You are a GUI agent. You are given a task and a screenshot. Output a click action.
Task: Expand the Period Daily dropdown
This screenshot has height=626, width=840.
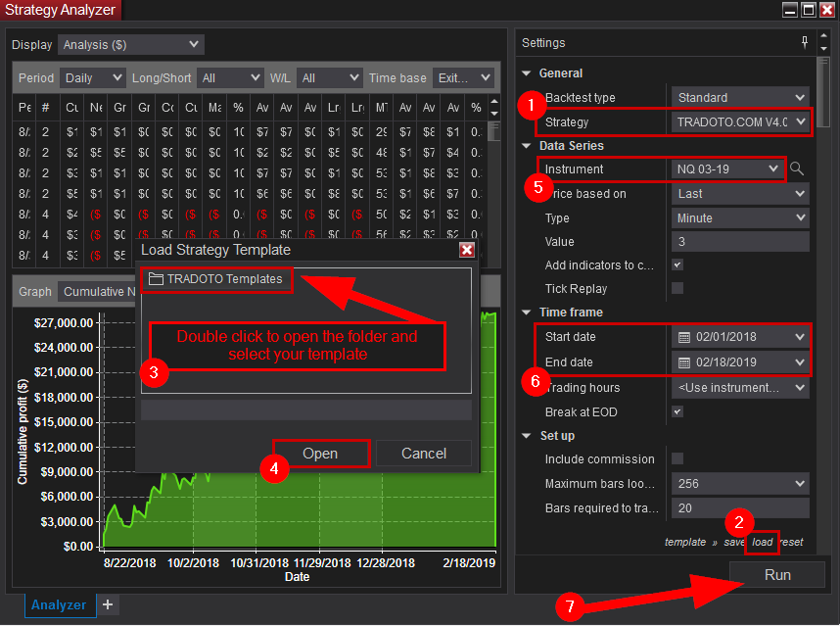(x=93, y=77)
